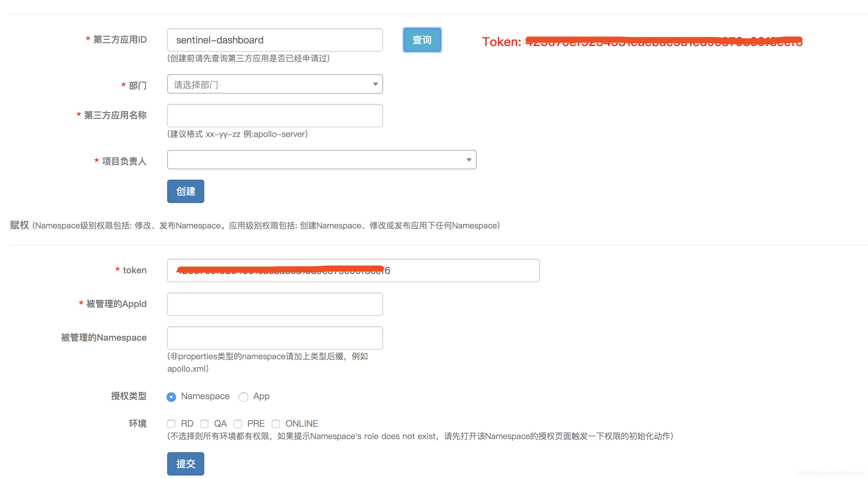Image resolution: width=868 pixels, height=479 pixels.
Task: Select the Namespace authorization radio button
Action: tap(171, 397)
